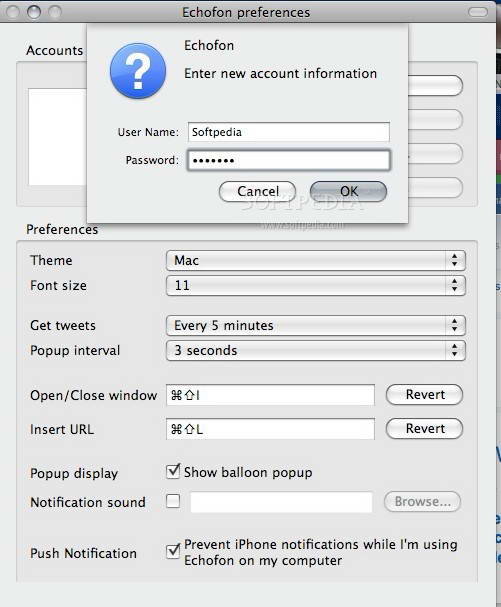Click the 'Push Notification' label
The height and width of the screenshot is (607, 501).
(x=83, y=553)
